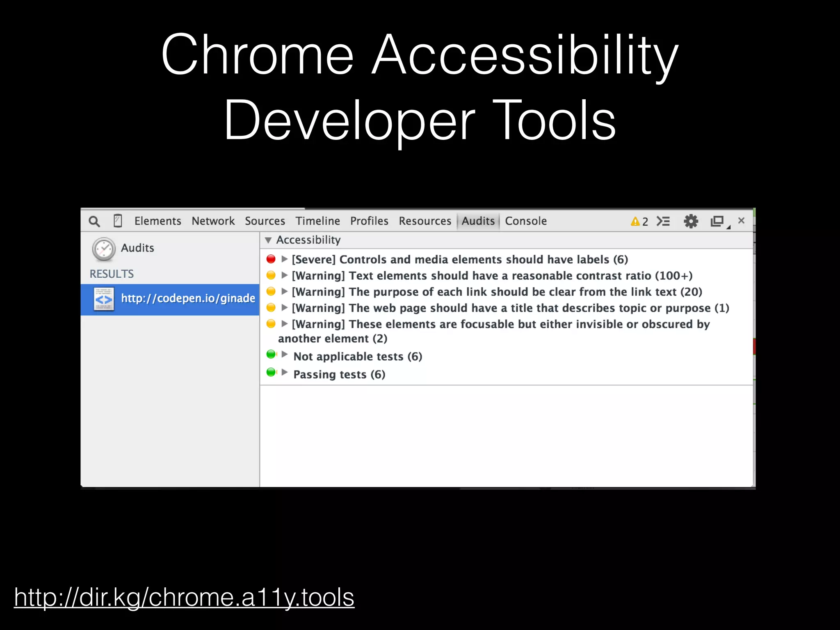This screenshot has height=630, width=840.
Task: Click the Audits clock icon
Action: (x=104, y=249)
